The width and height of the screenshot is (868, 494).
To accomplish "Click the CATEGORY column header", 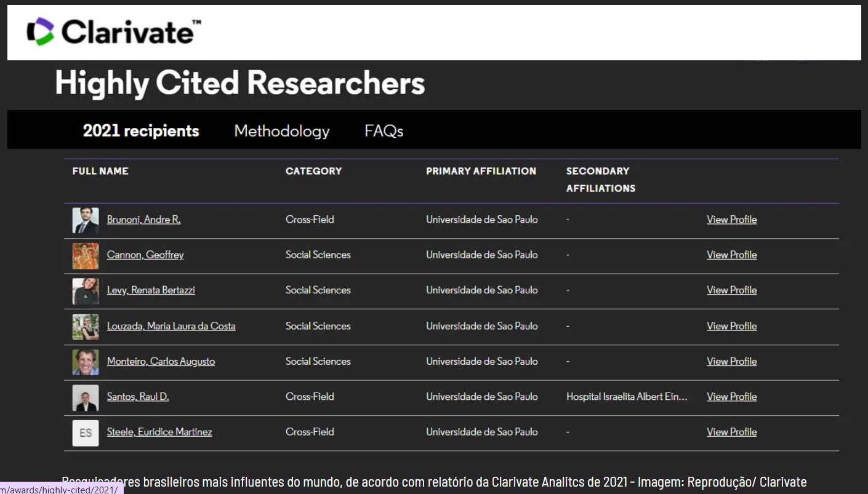I will point(313,171).
